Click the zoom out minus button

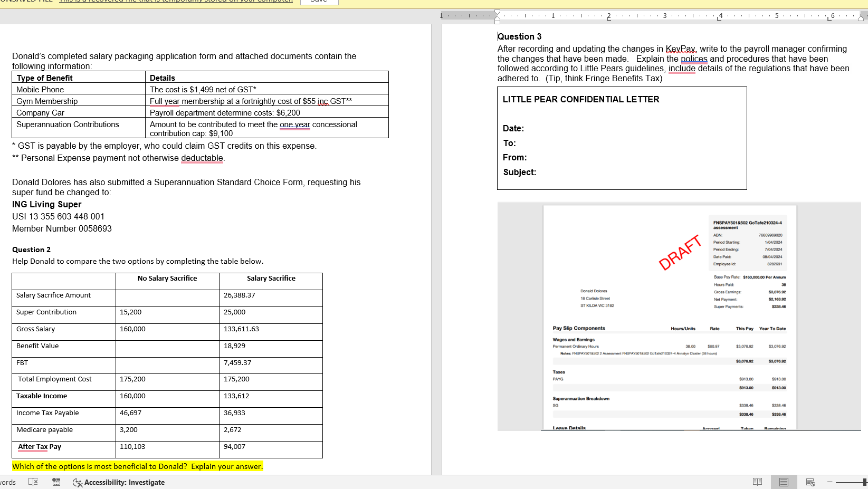(829, 482)
